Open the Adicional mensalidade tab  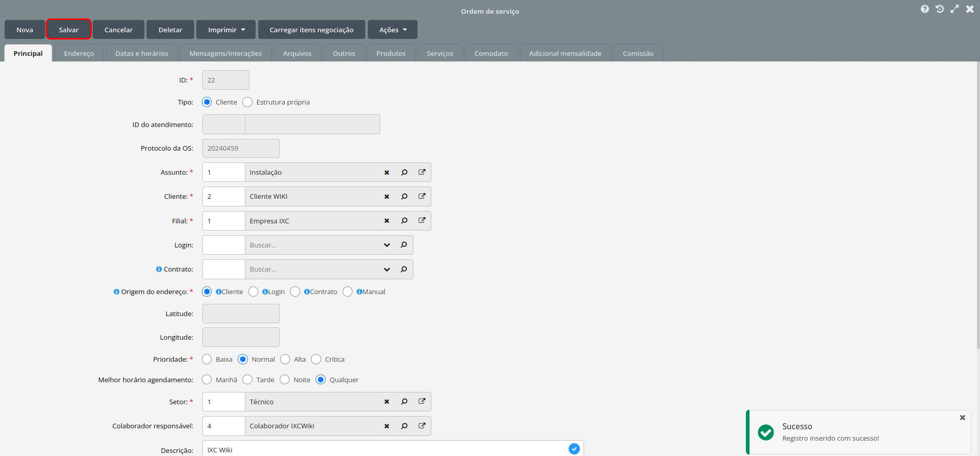point(566,53)
